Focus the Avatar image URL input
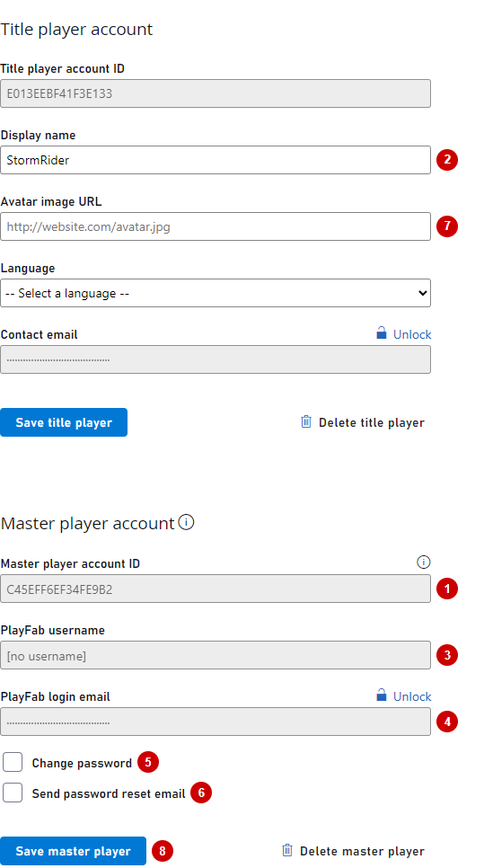Viewport: 484px width, 868px height. (216, 226)
